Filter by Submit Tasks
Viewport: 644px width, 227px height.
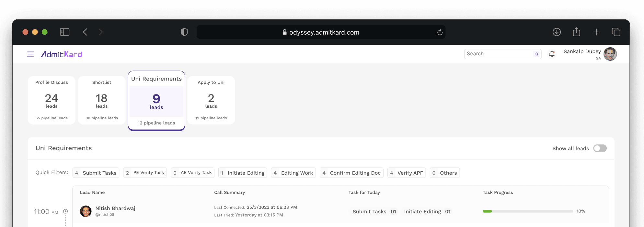[96, 173]
